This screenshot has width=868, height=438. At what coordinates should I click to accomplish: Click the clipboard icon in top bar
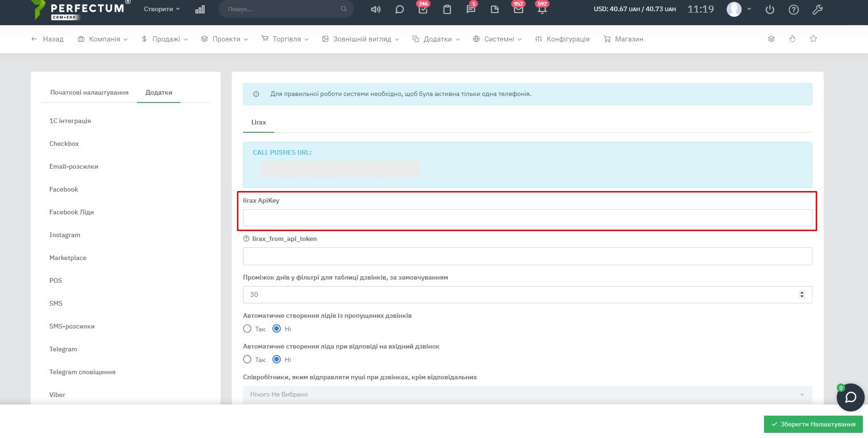coord(447,9)
